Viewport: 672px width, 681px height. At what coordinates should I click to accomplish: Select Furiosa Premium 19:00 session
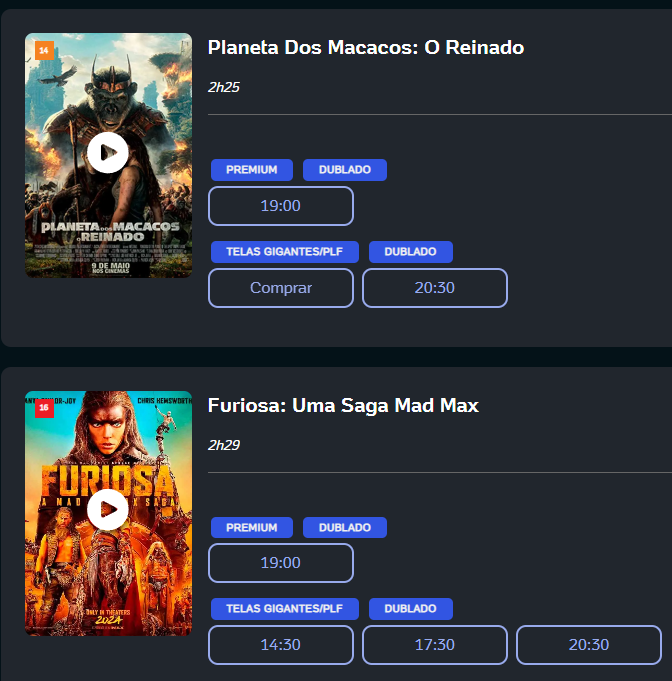(x=280, y=563)
